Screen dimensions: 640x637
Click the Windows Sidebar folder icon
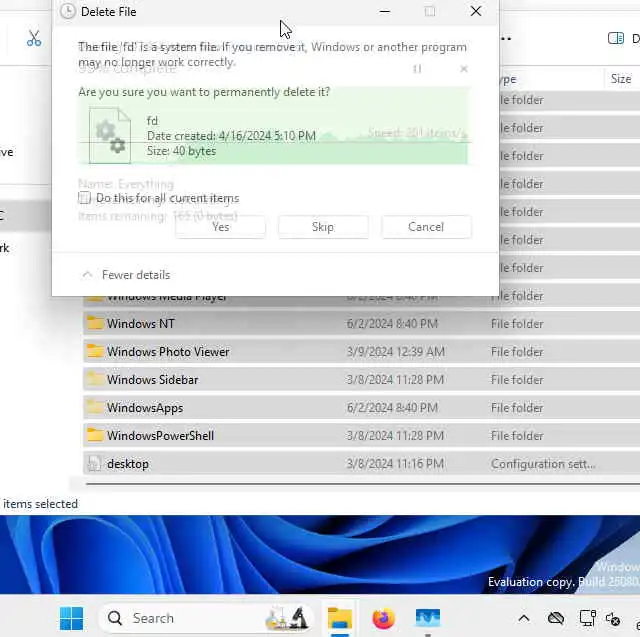[95, 380]
